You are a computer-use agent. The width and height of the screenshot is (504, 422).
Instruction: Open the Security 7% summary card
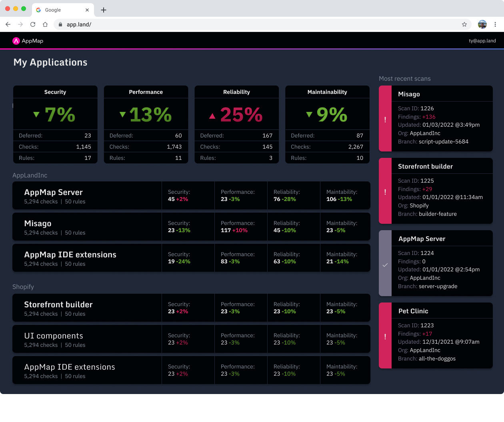pos(55,124)
